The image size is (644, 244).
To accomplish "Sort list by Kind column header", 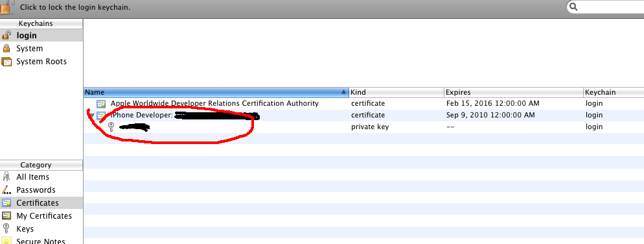I will click(x=397, y=92).
